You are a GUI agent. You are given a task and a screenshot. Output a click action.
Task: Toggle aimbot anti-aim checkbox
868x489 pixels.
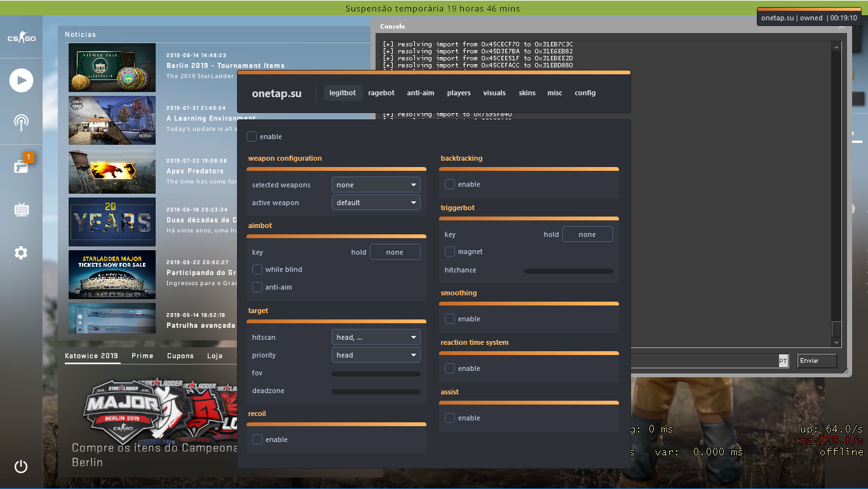coord(257,287)
